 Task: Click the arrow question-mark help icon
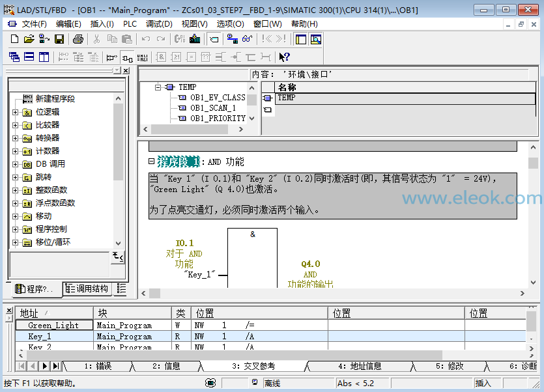(x=284, y=57)
